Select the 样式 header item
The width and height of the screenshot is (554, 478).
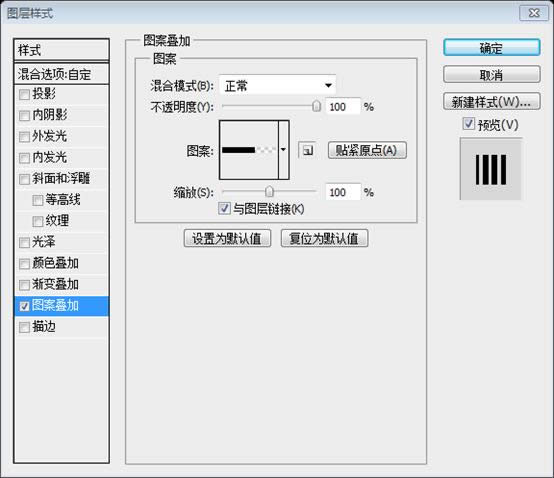coord(61,50)
